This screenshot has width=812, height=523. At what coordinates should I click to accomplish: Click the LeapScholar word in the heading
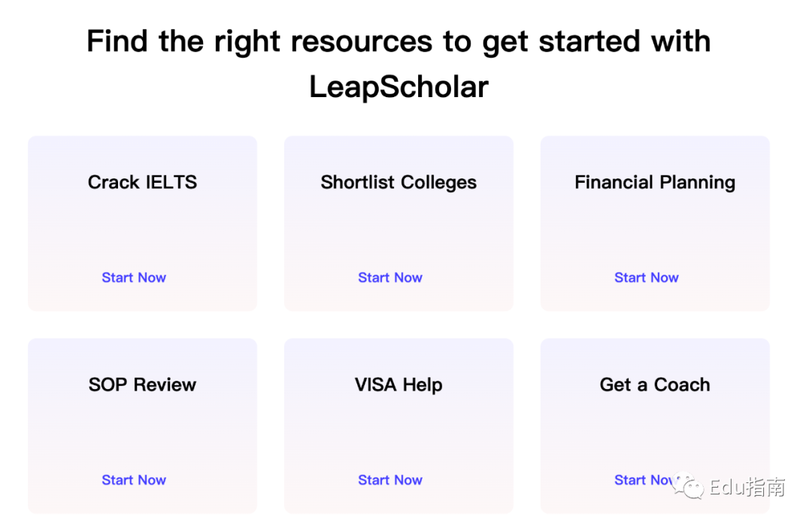click(x=398, y=87)
